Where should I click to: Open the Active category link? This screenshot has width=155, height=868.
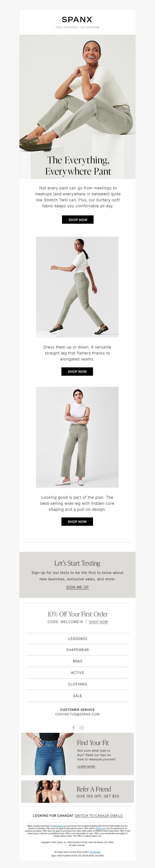[x=78, y=673]
